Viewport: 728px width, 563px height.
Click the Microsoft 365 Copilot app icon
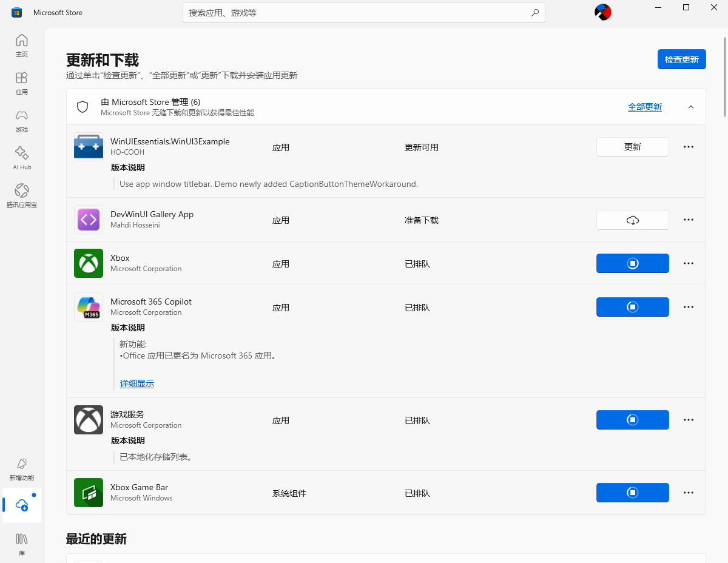(x=89, y=307)
